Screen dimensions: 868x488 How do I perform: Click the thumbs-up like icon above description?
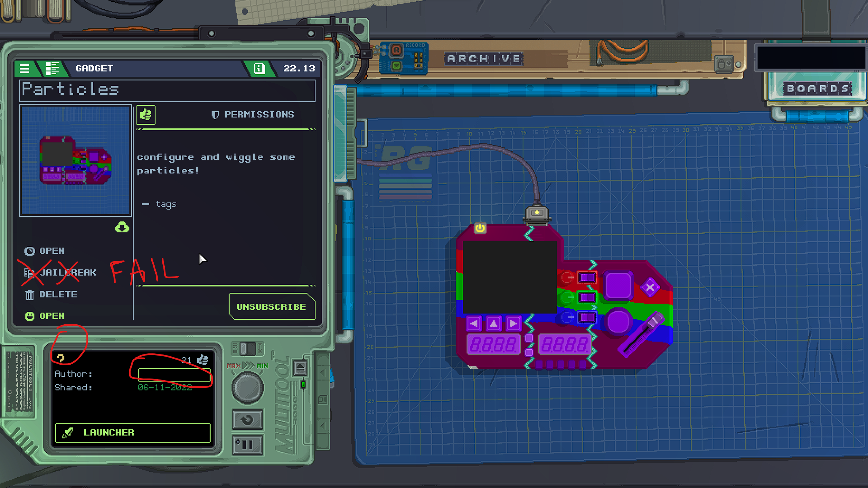click(146, 115)
